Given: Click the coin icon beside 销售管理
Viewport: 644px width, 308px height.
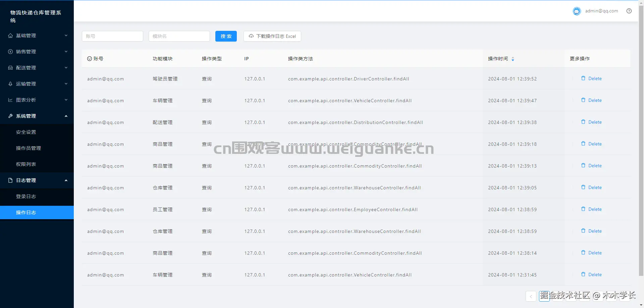Looking at the screenshot, I should 10,52.
